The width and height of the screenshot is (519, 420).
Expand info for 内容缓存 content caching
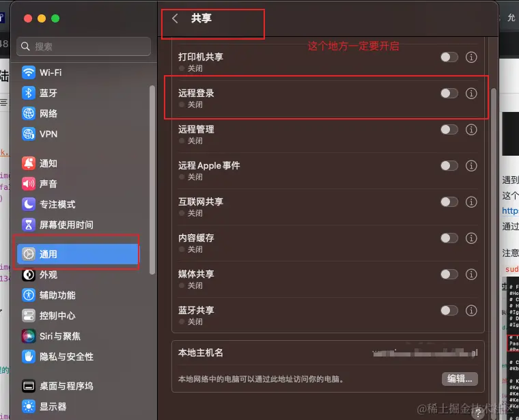coord(471,238)
